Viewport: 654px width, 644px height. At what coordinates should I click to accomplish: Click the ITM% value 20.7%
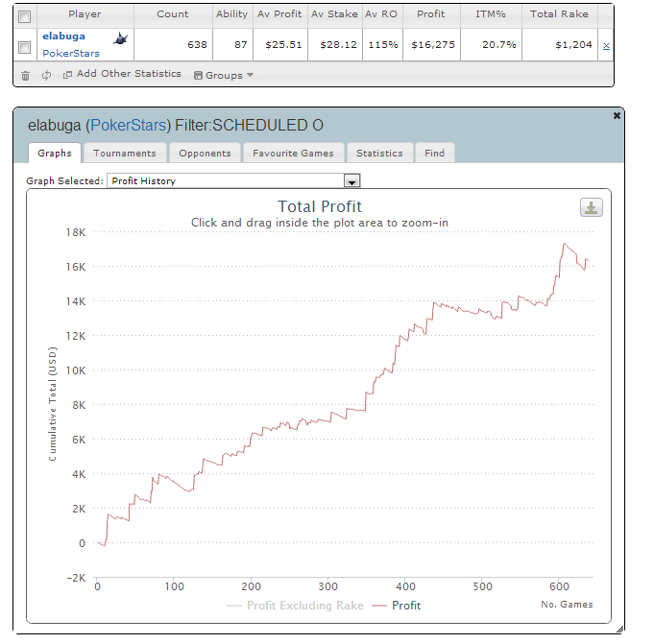point(499,44)
